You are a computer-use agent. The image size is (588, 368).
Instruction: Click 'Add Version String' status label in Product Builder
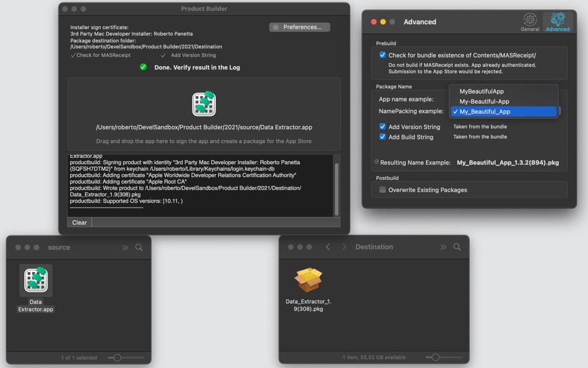coord(193,55)
